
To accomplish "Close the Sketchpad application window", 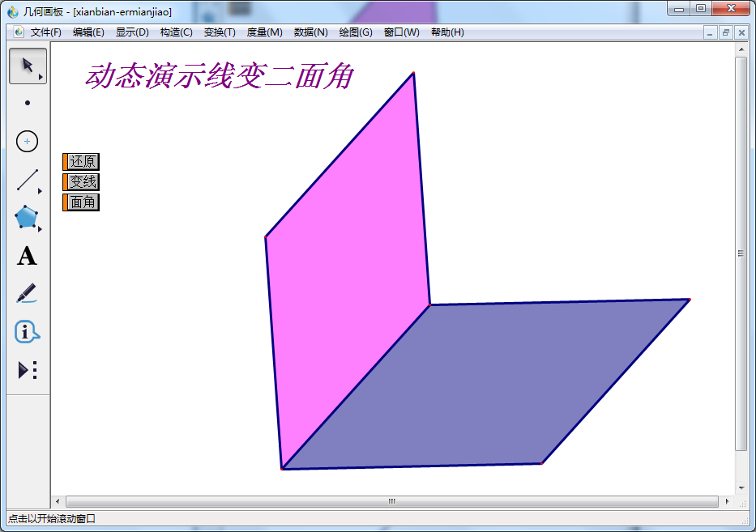I will (730, 9).
